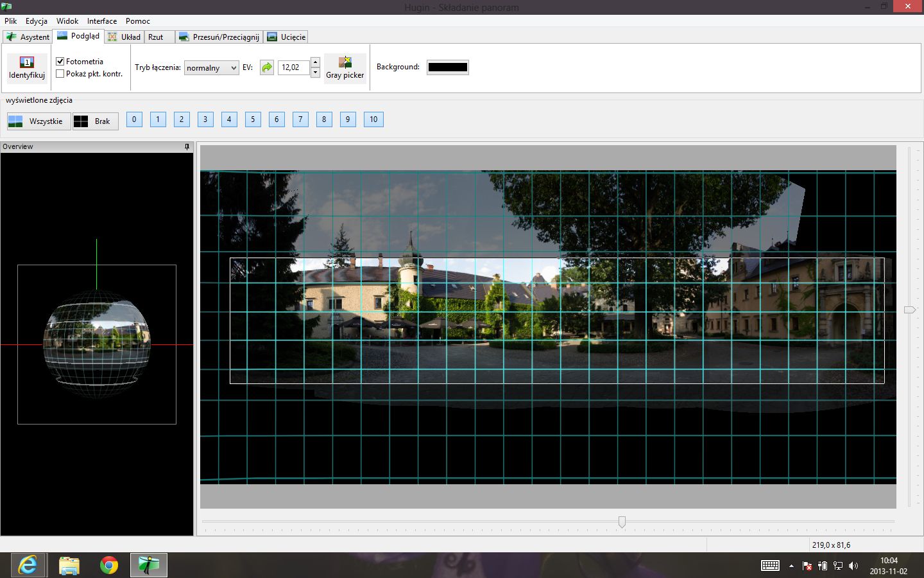The height and width of the screenshot is (578, 924).
Task: Toggle visibility of image 10
Action: (x=373, y=119)
